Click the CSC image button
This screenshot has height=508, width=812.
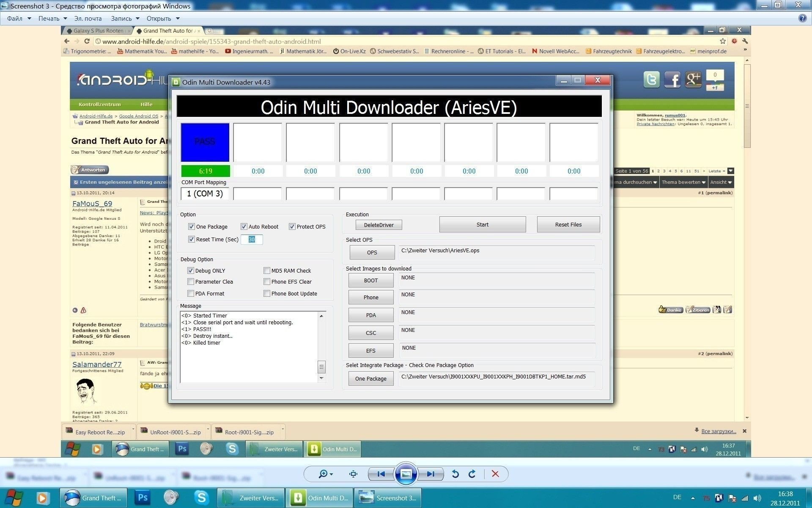point(371,333)
